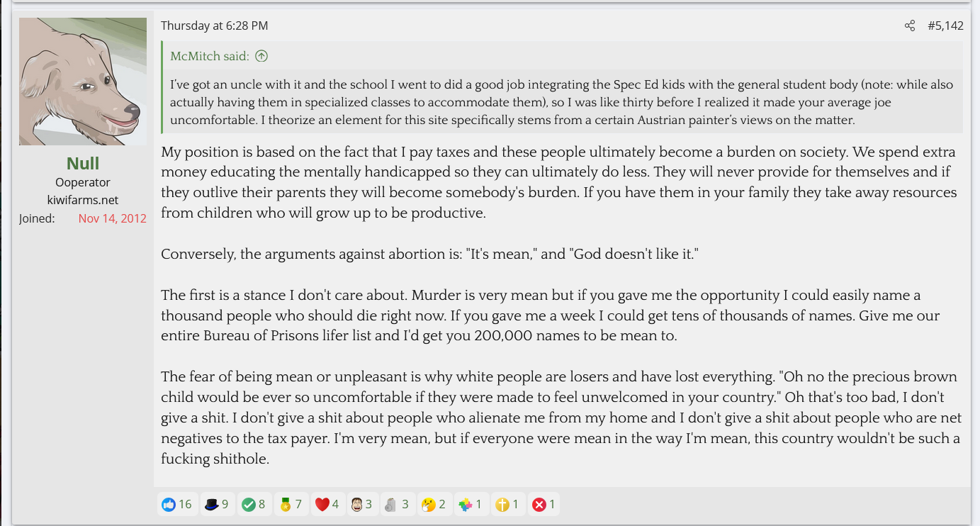Click the gray trash can reaction

[397, 505]
